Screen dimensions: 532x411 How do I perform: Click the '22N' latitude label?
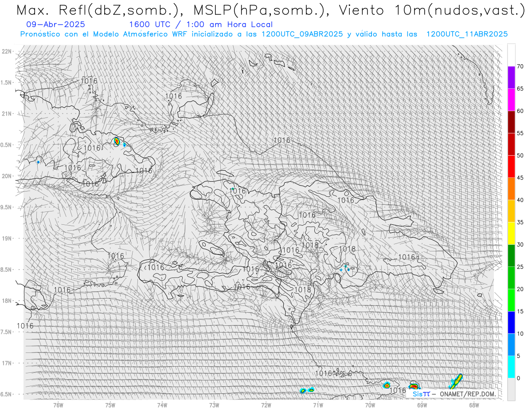(x=8, y=51)
